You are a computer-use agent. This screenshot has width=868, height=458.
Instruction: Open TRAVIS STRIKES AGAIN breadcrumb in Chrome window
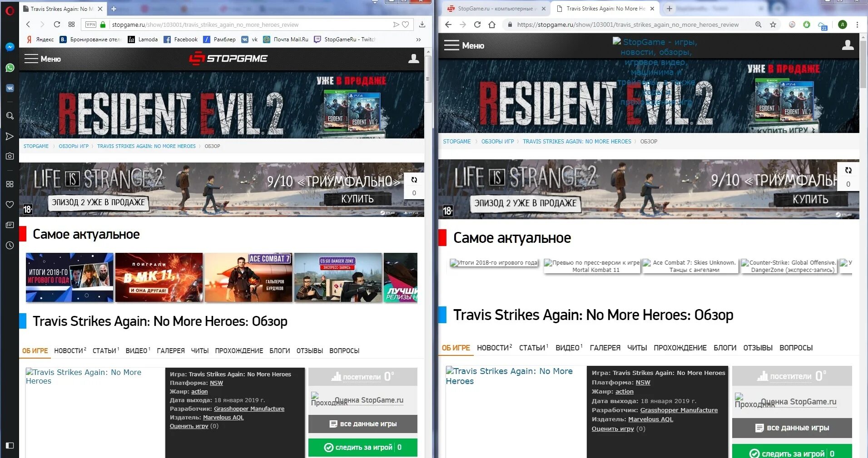click(577, 142)
